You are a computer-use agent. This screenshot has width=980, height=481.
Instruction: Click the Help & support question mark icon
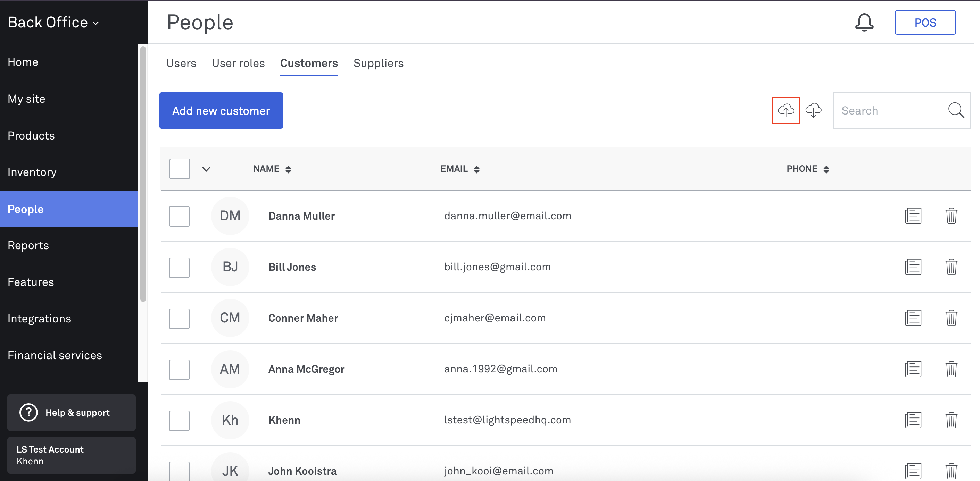pos(28,412)
